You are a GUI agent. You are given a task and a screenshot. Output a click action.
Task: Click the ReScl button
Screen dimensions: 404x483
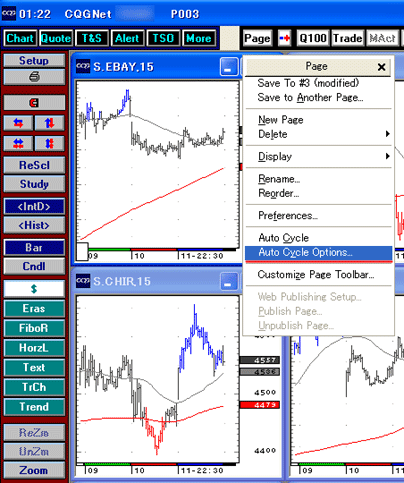point(34,165)
